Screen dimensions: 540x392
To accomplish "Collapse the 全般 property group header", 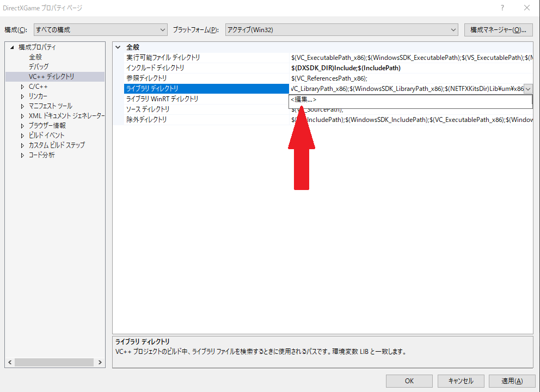I will 118,47.
